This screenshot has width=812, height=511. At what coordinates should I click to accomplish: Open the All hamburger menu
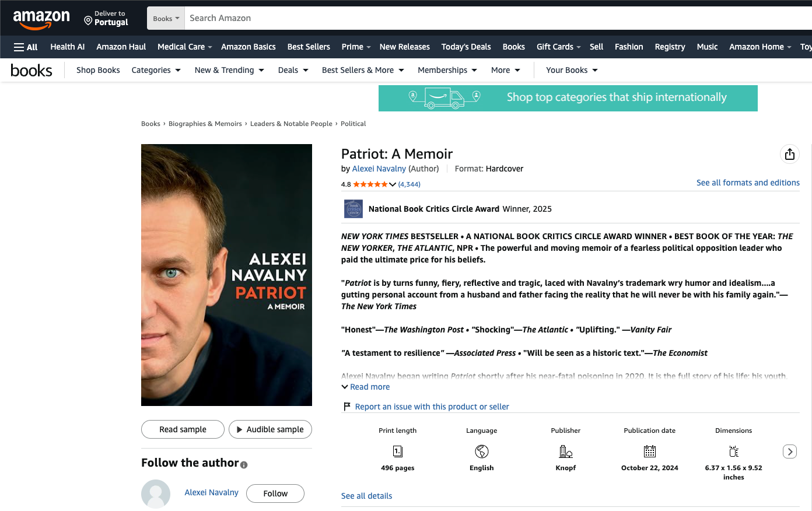click(26, 47)
